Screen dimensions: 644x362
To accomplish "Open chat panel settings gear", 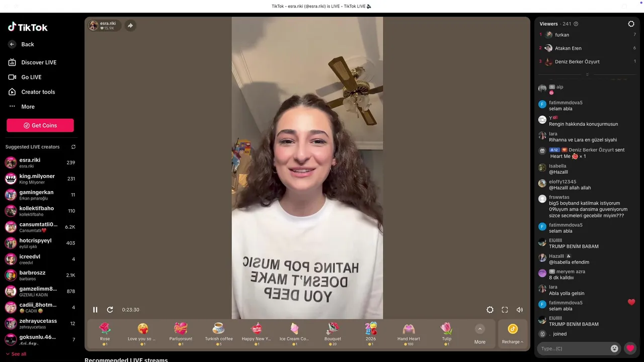I will (631, 24).
